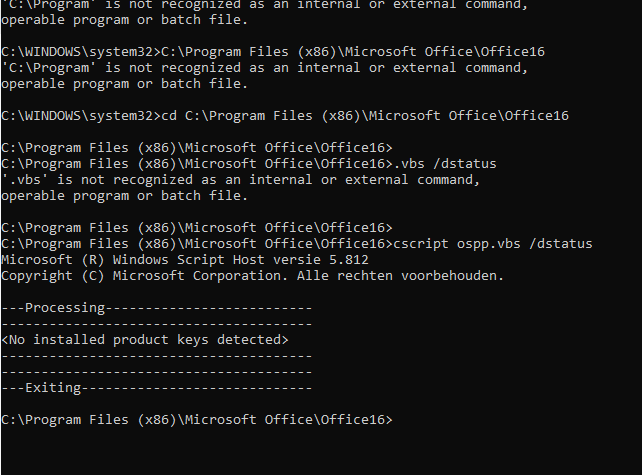Click the dashed separator directly above the Exiting line

[157, 372]
